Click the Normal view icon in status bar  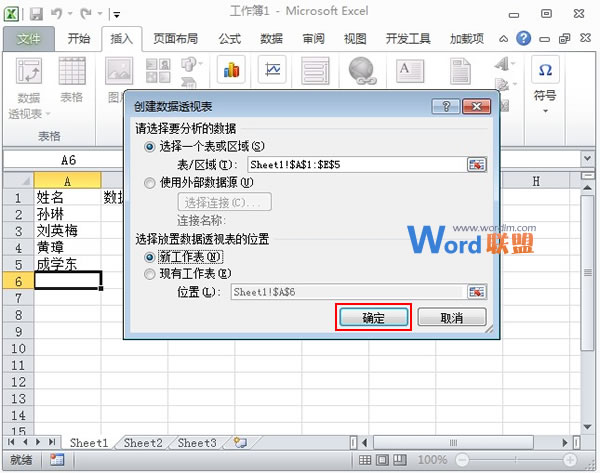(x=365, y=460)
